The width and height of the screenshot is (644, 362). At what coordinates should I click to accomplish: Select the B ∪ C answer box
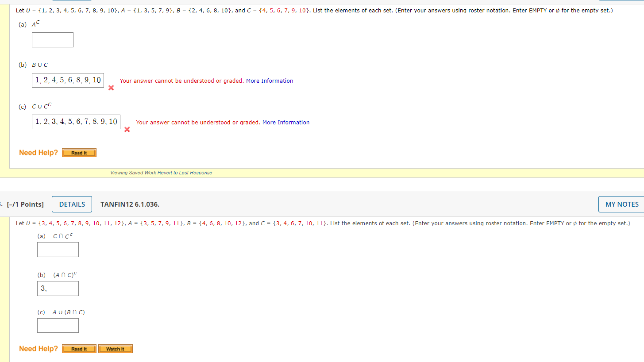67,80
